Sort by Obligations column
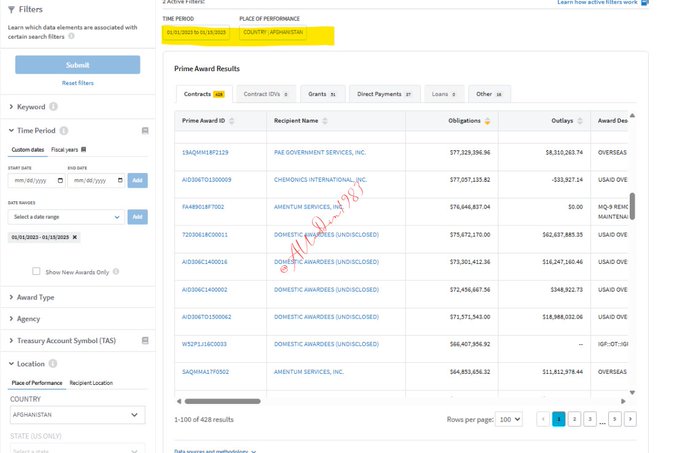The height and width of the screenshot is (453, 680). point(487,121)
